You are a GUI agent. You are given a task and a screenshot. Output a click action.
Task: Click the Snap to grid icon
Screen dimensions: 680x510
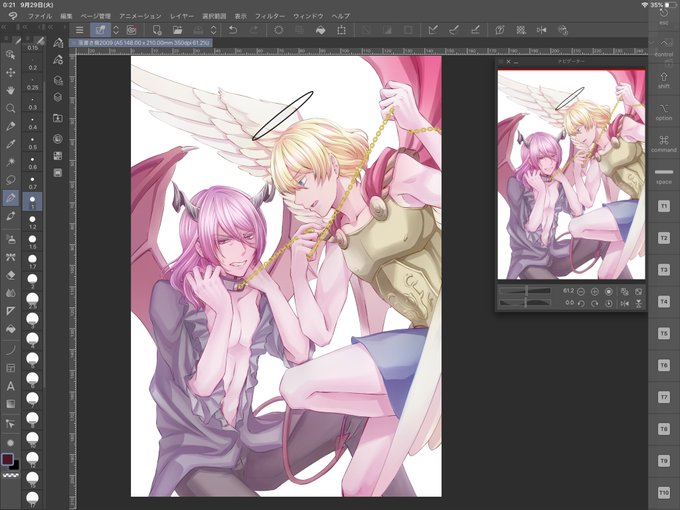[475, 30]
